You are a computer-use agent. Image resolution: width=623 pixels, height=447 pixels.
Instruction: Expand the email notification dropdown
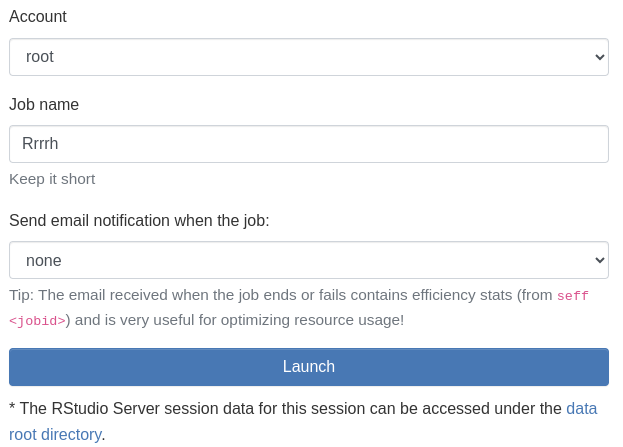point(308,260)
